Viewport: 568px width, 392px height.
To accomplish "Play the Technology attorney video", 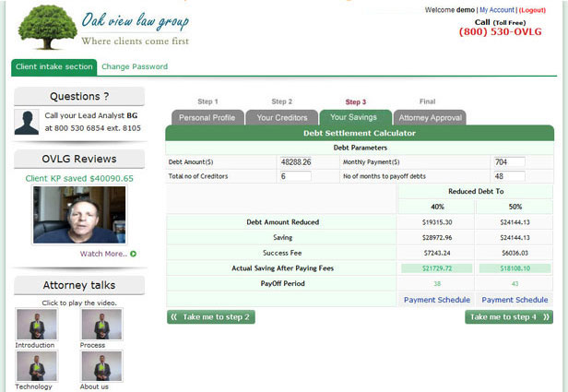I will click(x=37, y=366).
